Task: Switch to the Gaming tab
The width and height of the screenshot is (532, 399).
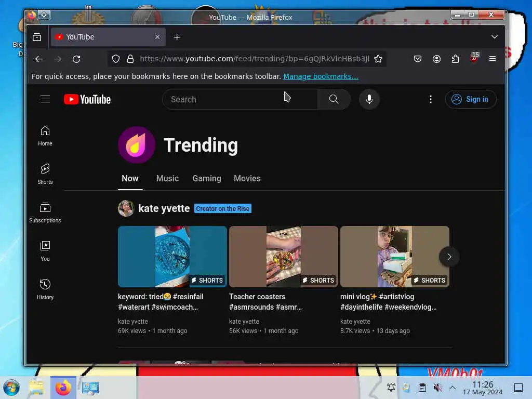Action: coord(207,179)
